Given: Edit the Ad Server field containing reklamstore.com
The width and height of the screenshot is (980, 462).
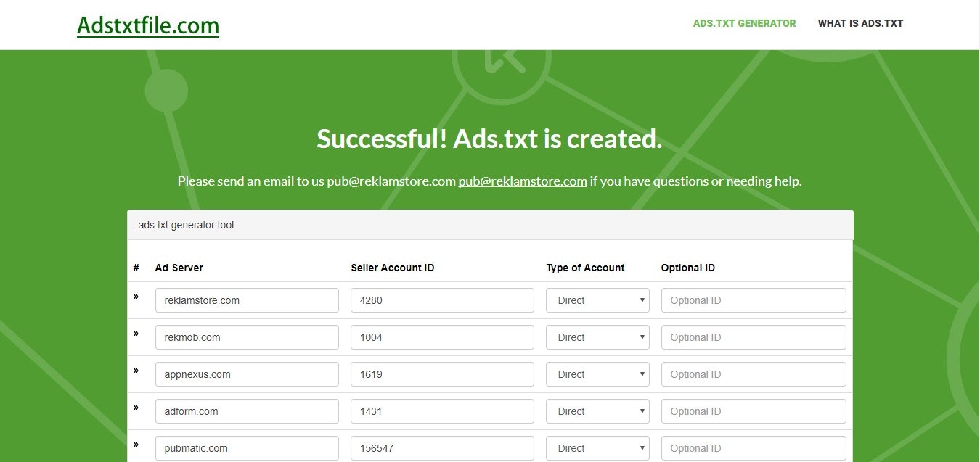Looking at the screenshot, I should coord(247,300).
